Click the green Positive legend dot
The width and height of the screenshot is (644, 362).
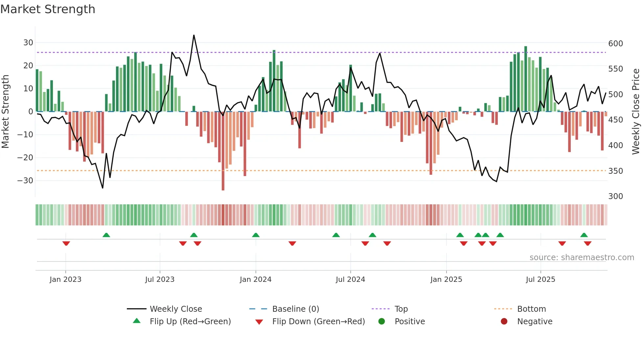[x=381, y=321]
